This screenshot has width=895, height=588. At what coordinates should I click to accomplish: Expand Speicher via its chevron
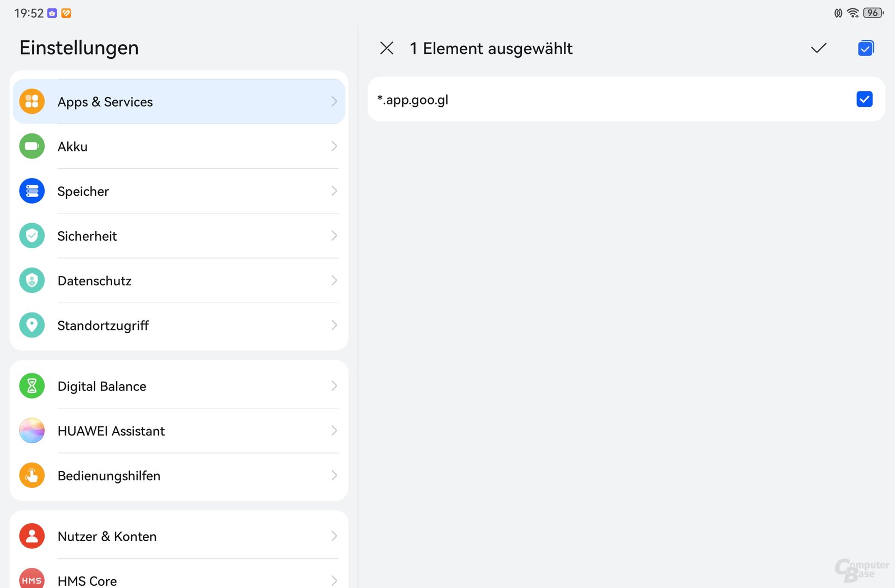(334, 191)
